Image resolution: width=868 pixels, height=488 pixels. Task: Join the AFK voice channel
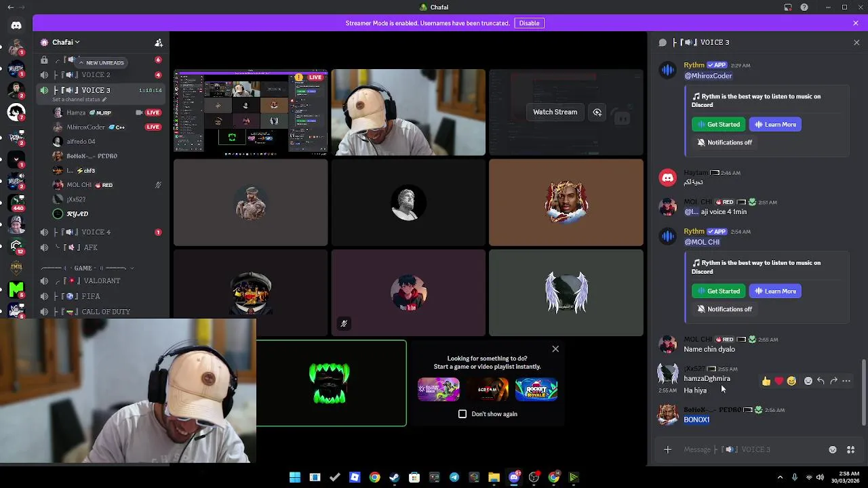tap(102, 247)
